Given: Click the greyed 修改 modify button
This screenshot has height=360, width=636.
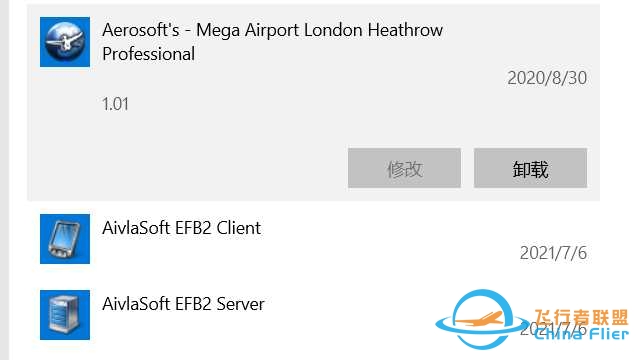Looking at the screenshot, I should point(404,168).
